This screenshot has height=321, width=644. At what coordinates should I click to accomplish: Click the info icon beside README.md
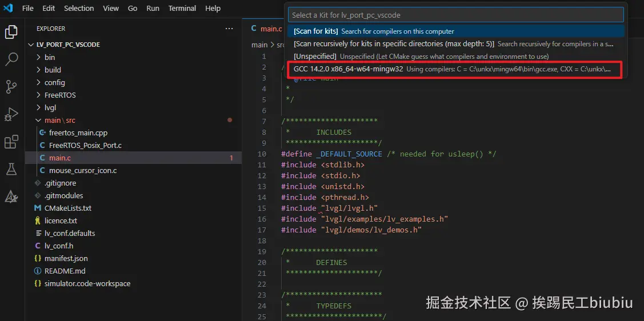click(38, 271)
